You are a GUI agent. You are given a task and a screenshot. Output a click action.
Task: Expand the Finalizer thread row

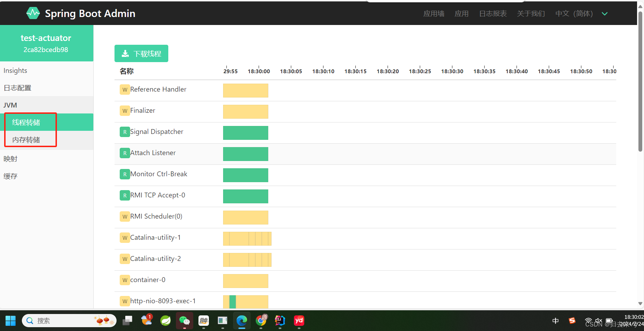pos(365,112)
